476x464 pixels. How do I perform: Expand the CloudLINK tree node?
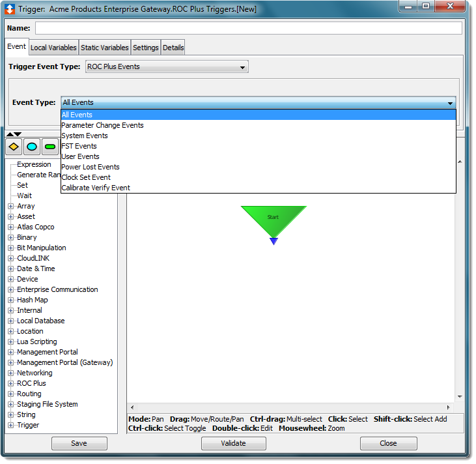tap(10, 259)
